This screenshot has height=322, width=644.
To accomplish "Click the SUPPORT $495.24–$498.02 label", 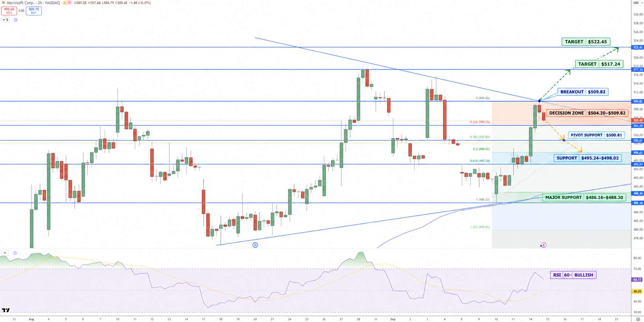I will pyautogui.click(x=587, y=158).
